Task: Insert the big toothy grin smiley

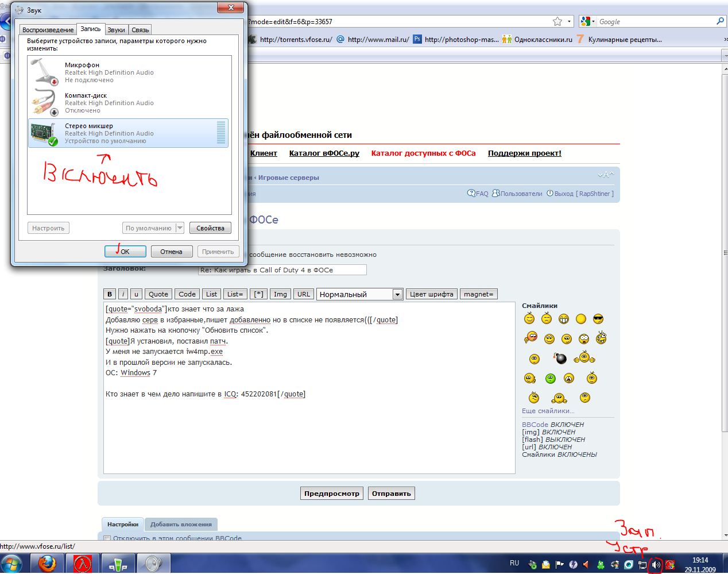Action: pos(564,319)
